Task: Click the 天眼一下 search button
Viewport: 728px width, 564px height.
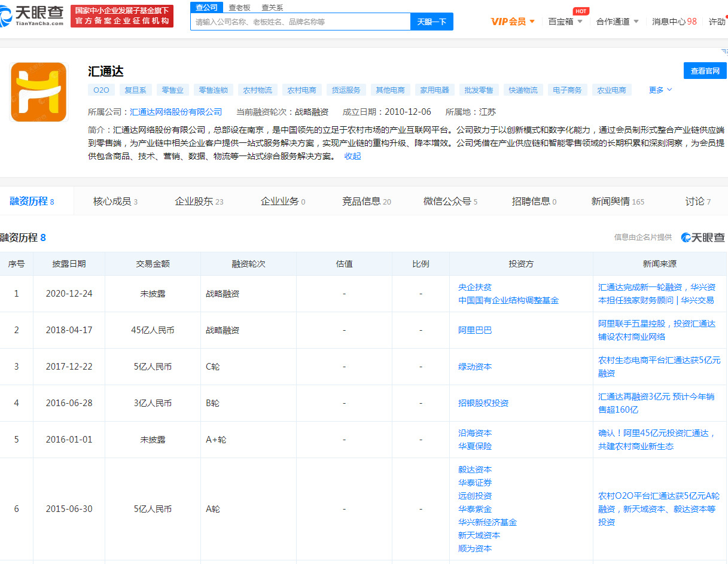Action: tap(432, 22)
